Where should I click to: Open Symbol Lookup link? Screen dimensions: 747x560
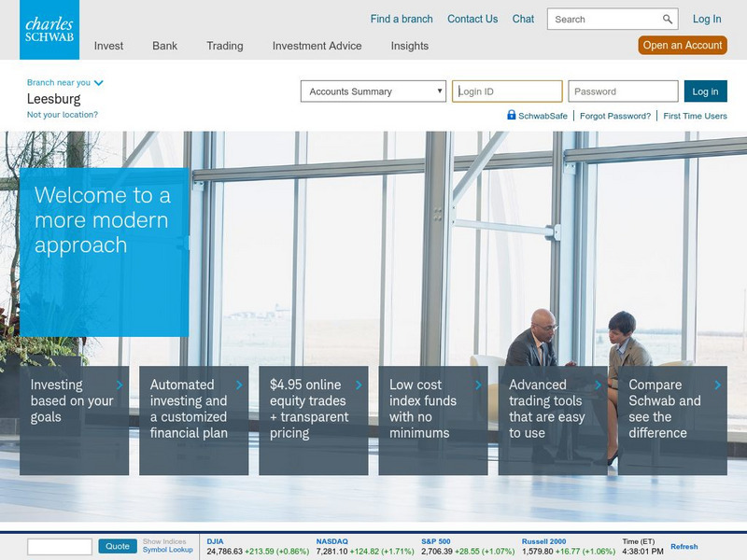coord(168,550)
